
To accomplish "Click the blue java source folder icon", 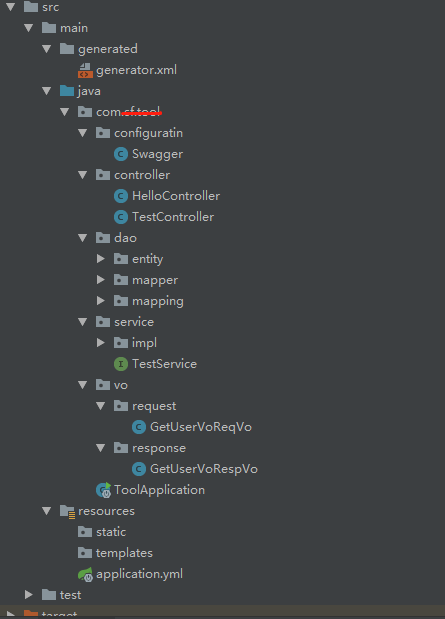I will click(x=67, y=91).
